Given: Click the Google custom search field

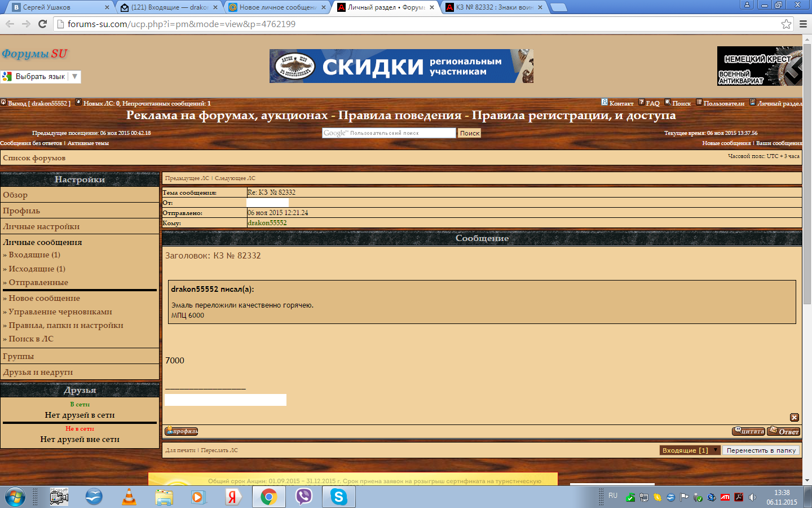Looking at the screenshot, I should coord(389,133).
